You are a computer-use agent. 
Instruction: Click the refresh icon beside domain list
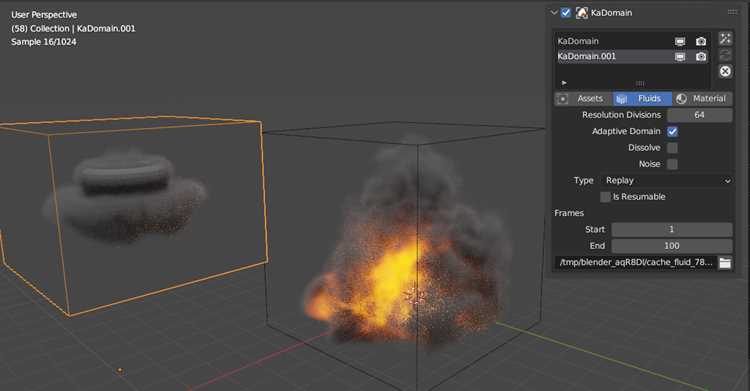725,55
